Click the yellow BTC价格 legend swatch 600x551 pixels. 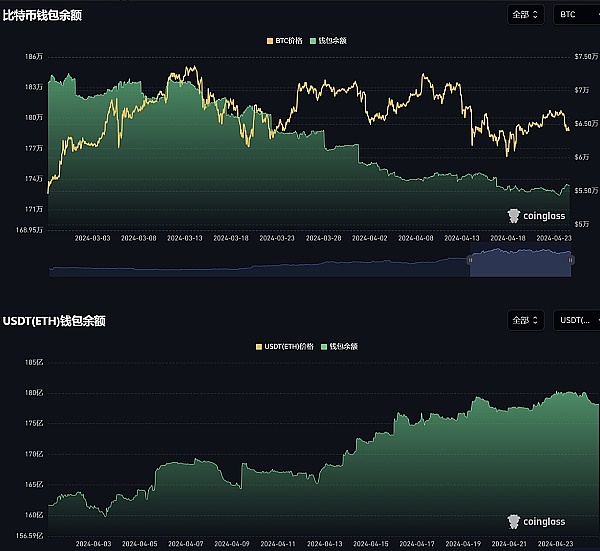[x=268, y=41]
